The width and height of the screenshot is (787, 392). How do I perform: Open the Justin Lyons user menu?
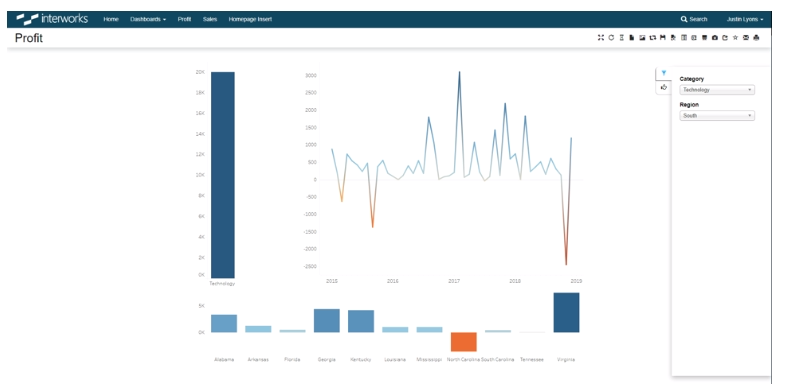point(745,19)
